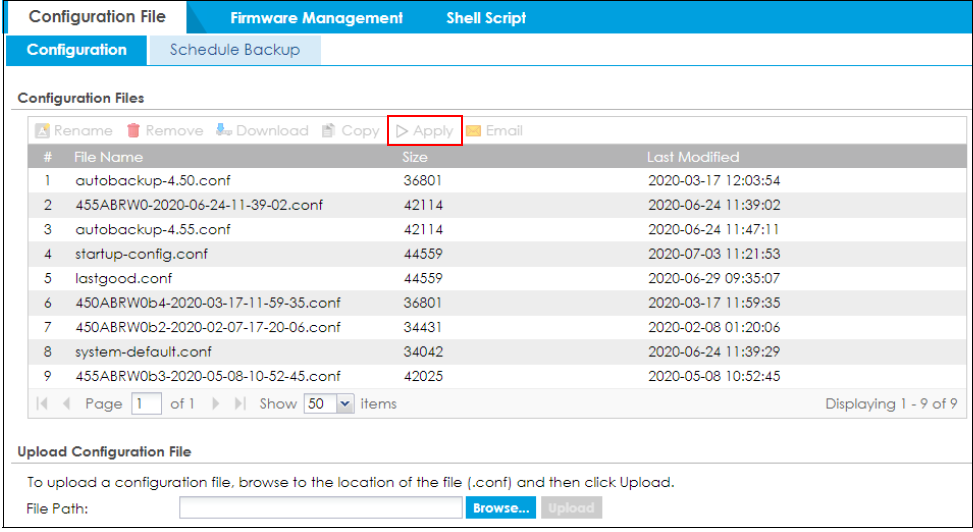Image resolution: width=973 pixels, height=532 pixels.
Task: Sort by the Last Modified column header
Action: pyautogui.click(x=693, y=157)
